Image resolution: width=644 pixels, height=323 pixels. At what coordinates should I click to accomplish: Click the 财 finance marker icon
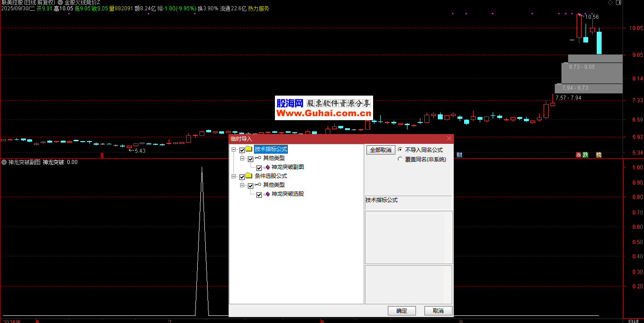[x=459, y=155]
